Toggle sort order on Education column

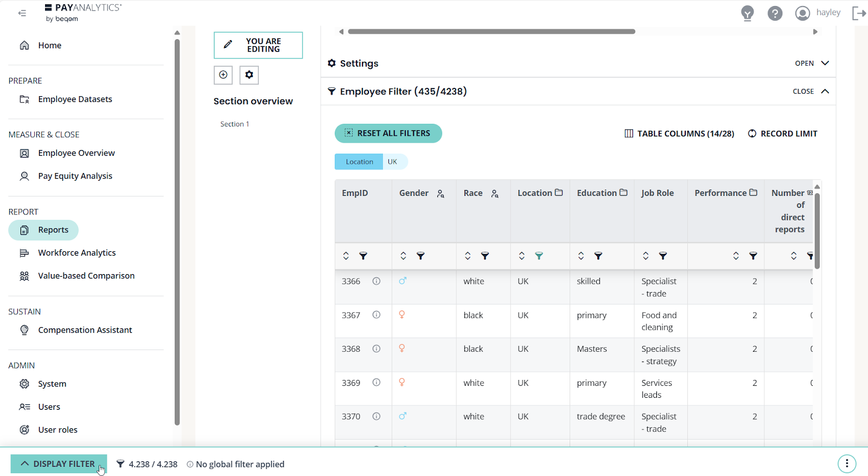pos(580,256)
